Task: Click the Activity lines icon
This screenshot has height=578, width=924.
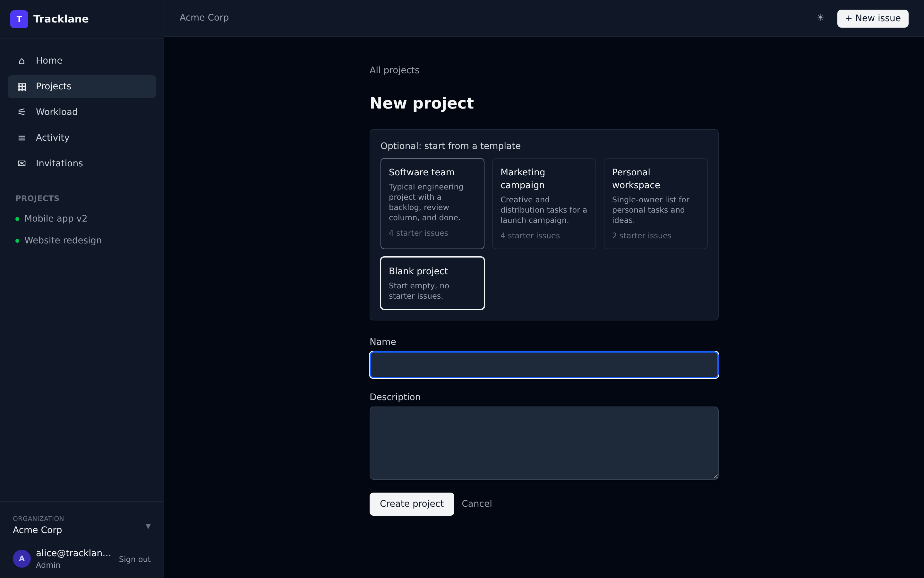Action: pos(22,138)
